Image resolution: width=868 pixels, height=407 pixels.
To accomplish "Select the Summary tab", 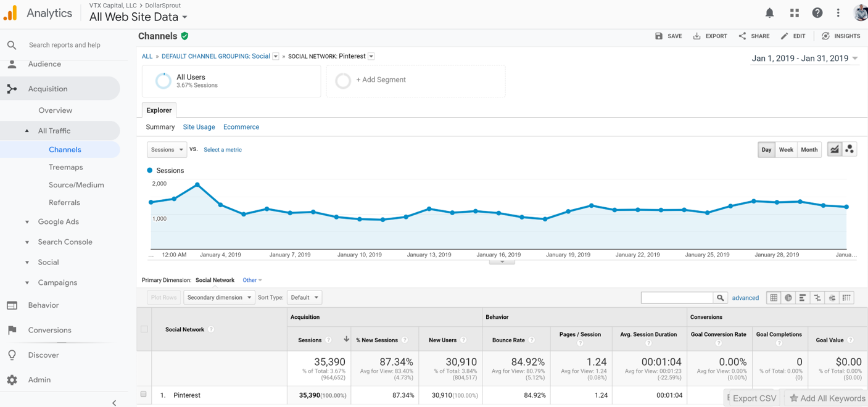I will 160,127.
